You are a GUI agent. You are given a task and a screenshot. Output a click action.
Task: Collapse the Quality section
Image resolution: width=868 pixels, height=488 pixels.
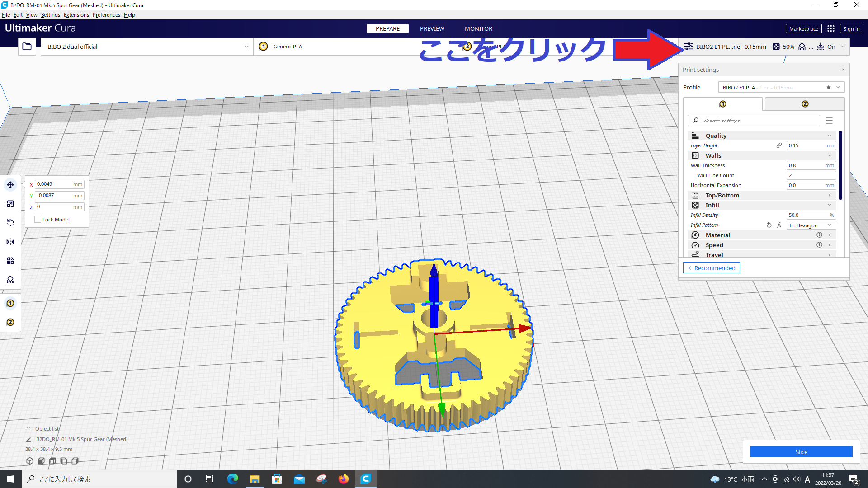(762, 136)
